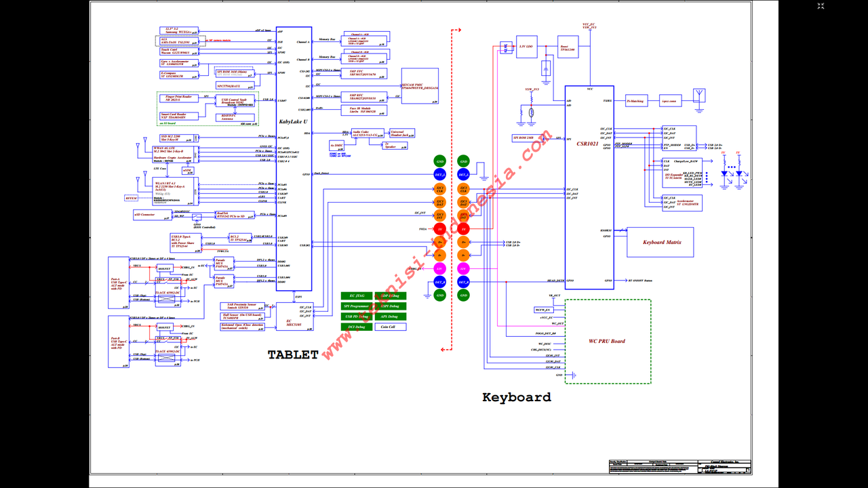Select the Kickstand Open/Close detection box
This screenshot has height=488, width=868.
(243, 327)
